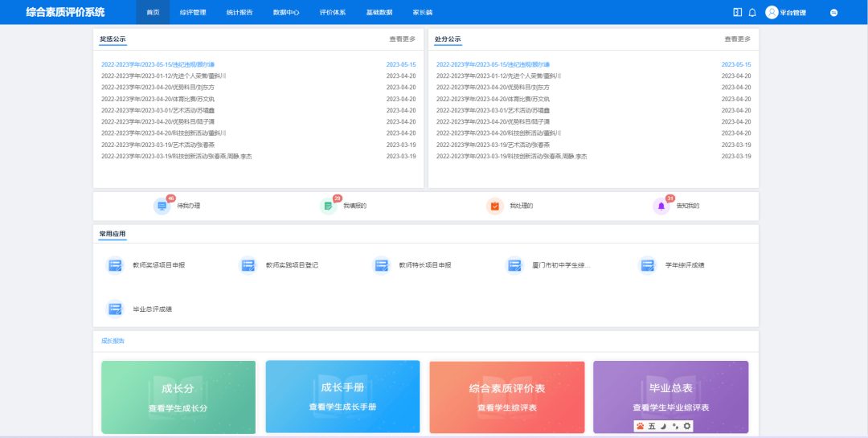Open the 基础数据 menu
Viewport: 868px width, 438px height.
pyautogui.click(x=379, y=12)
